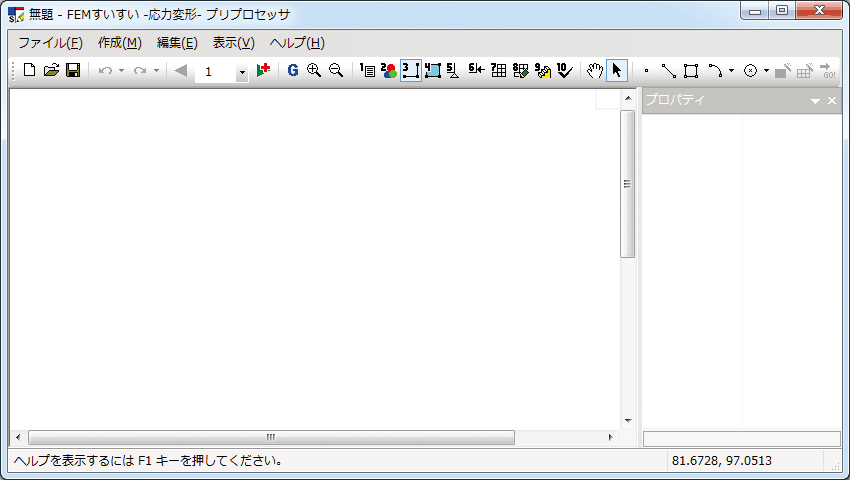Click the GO! run analysis icon
Image resolution: width=850 pixels, height=480 pixels.
point(828,71)
